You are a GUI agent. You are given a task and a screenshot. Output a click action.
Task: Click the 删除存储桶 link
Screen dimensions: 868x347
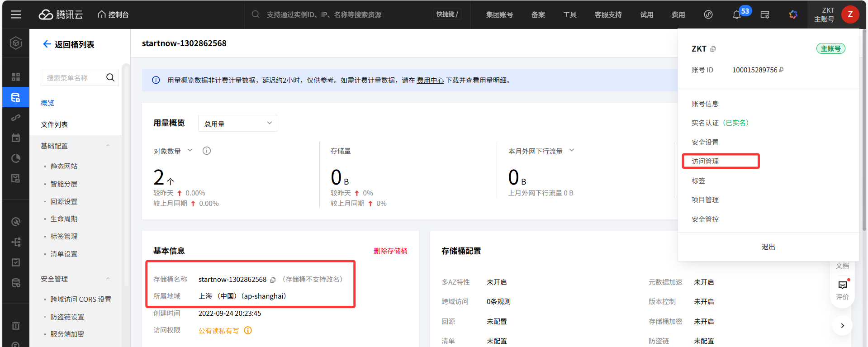click(390, 251)
